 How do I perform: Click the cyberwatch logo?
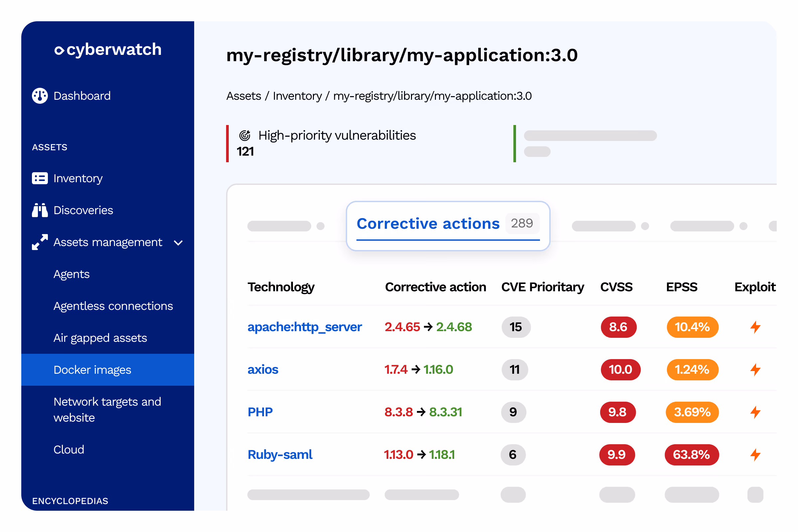pos(108,50)
